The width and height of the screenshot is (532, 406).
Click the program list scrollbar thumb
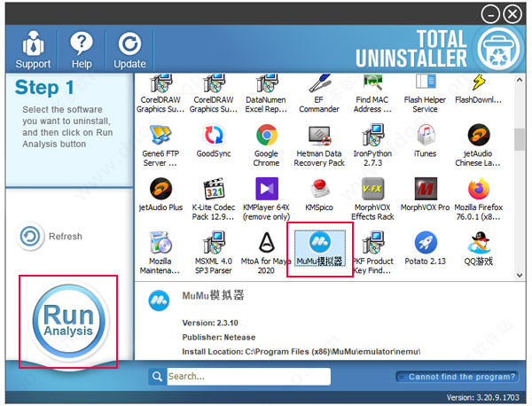(x=520, y=139)
